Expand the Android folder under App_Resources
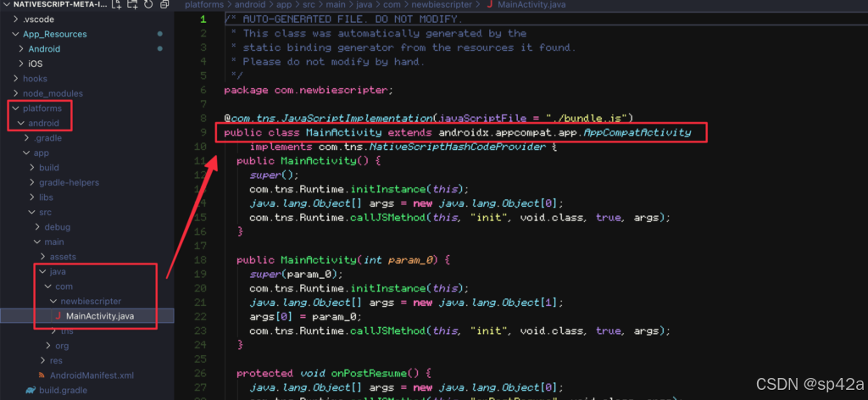The width and height of the screenshot is (868, 400). [x=21, y=48]
